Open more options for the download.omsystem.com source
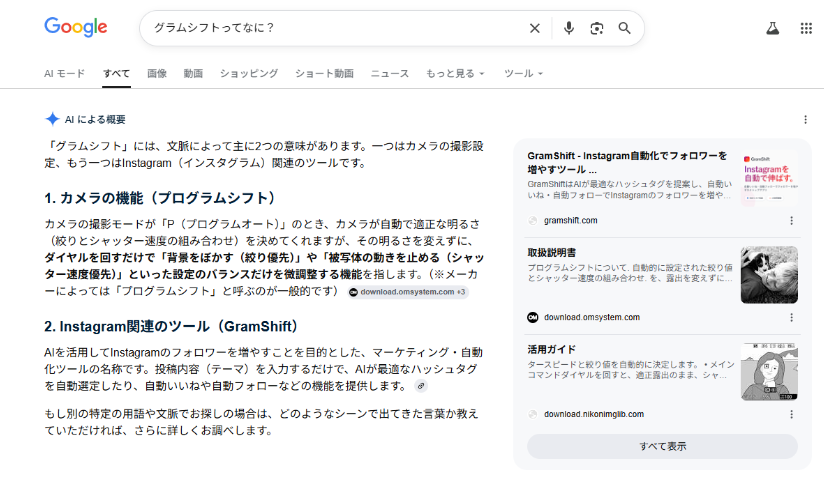This screenshot has height=479, width=824. [x=791, y=318]
